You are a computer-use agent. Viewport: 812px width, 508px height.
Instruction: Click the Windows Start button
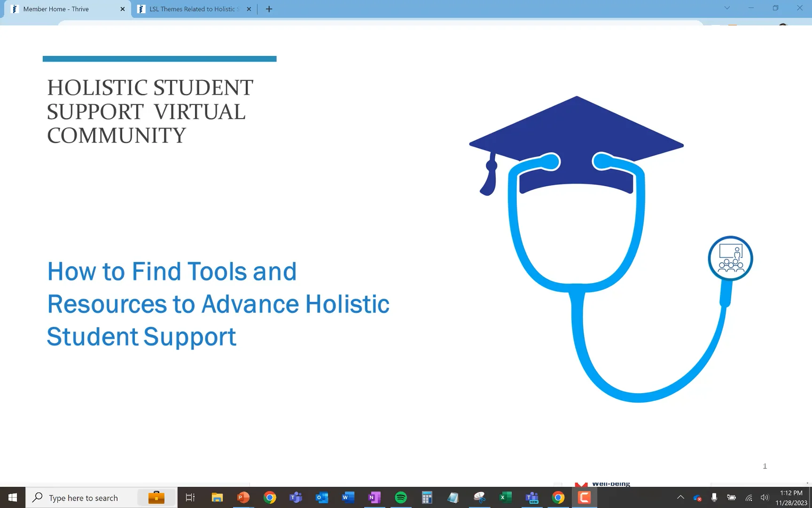click(12, 497)
